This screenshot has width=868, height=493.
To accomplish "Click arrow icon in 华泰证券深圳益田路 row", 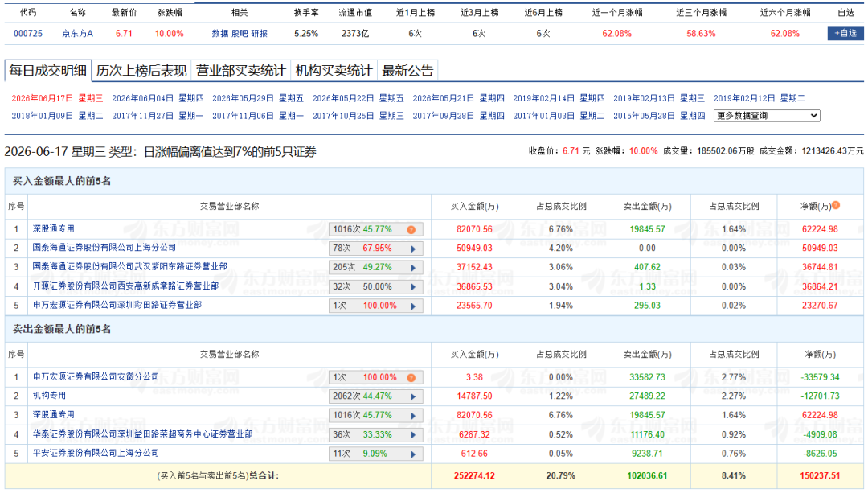I will pyautogui.click(x=413, y=435).
